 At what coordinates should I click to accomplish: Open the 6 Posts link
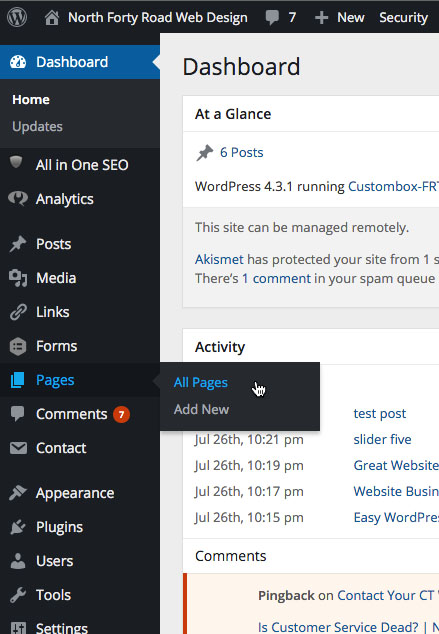pyautogui.click(x=241, y=153)
